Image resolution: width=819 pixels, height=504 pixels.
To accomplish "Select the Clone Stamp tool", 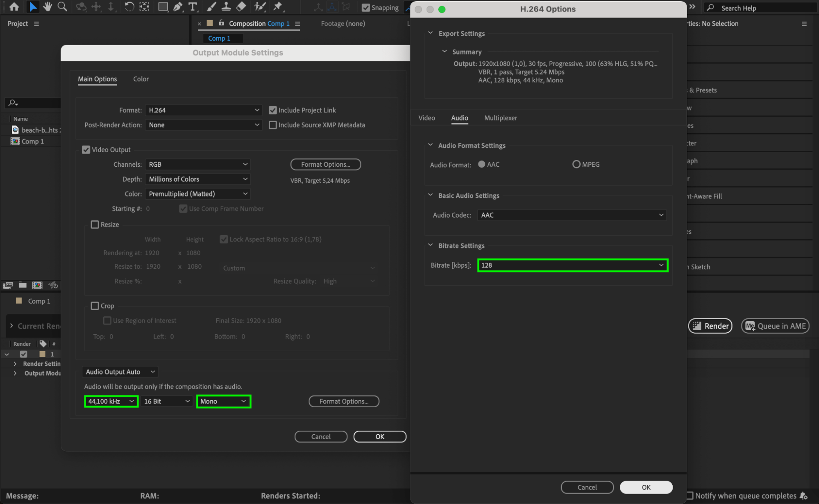I will [226, 7].
